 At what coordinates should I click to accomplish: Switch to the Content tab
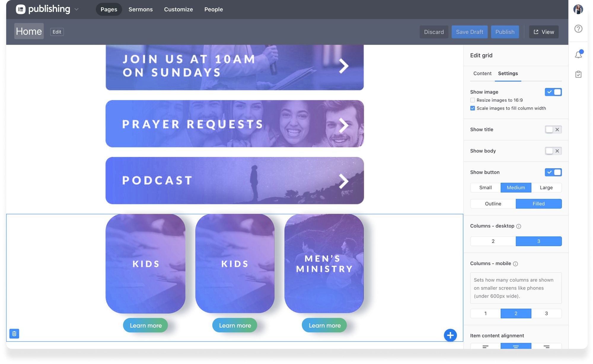482,73
